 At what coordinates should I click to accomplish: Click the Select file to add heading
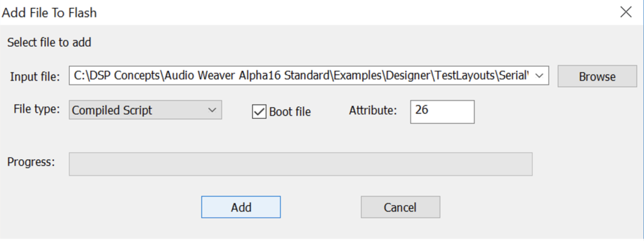[x=49, y=42]
